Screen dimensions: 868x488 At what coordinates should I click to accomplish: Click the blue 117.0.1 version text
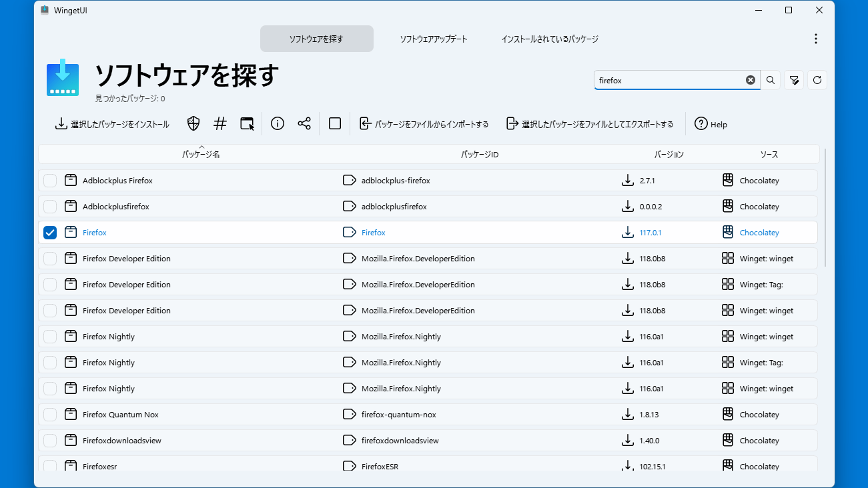(x=650, y=233)
